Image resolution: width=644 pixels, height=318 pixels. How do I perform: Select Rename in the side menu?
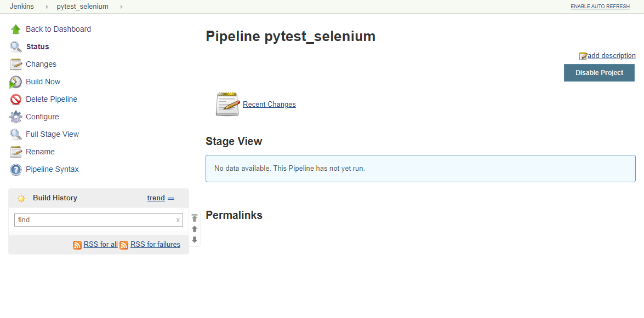pyautogui.click(x=40, y=152)
